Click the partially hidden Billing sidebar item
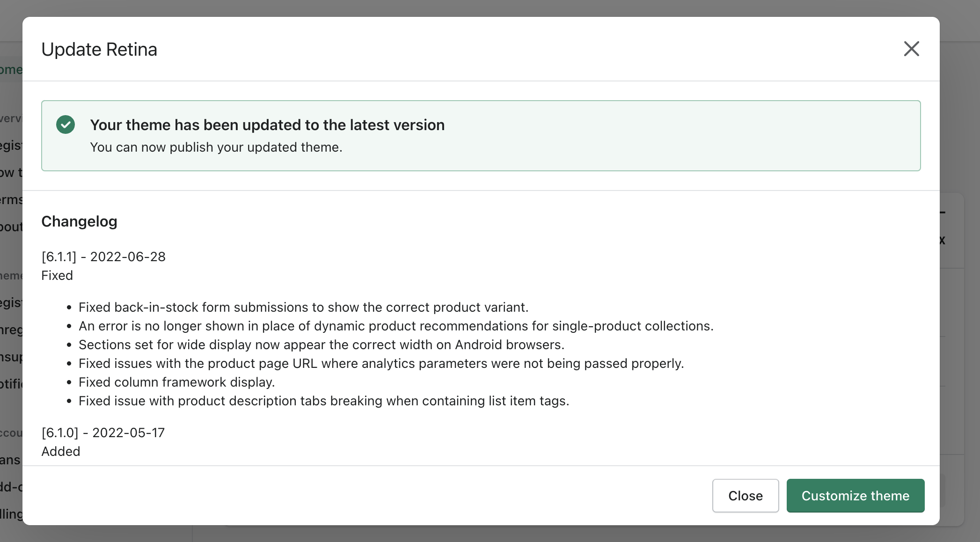The image size is (980, 542). [11, 514]
